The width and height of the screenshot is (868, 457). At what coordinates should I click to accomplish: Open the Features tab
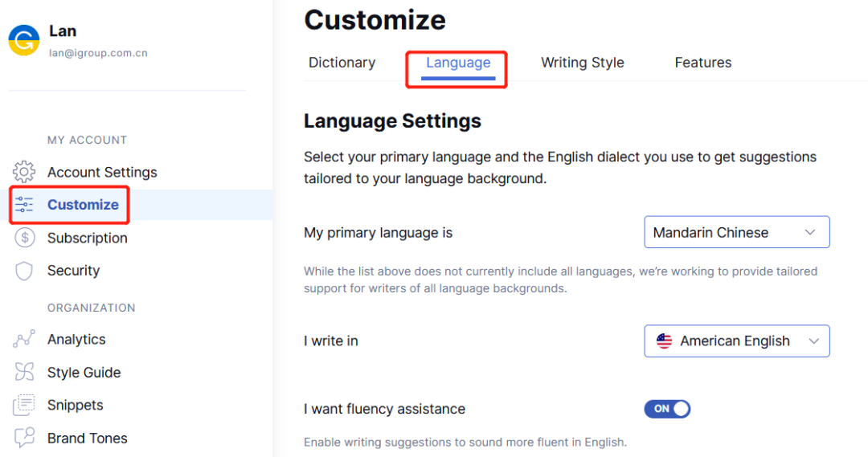[x=702, y=63]
